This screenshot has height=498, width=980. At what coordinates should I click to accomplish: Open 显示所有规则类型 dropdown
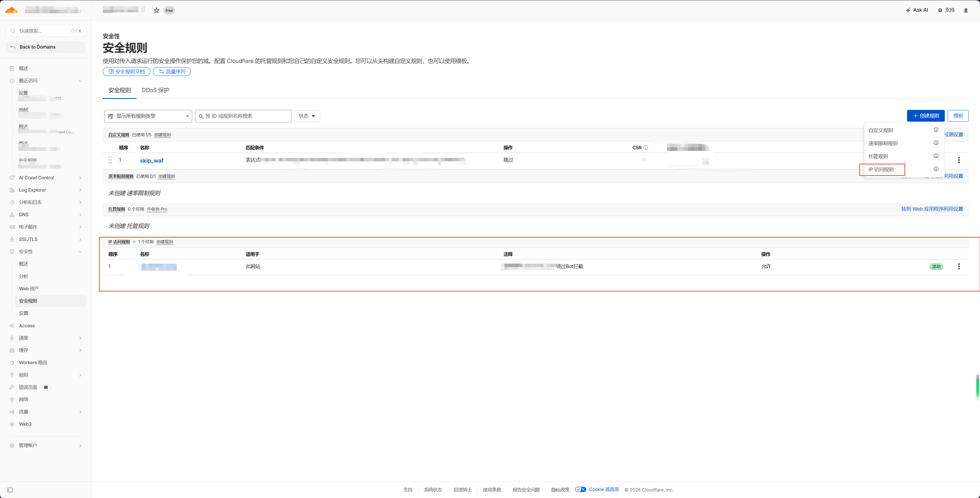pyautogui.click(x=148, y=116)
